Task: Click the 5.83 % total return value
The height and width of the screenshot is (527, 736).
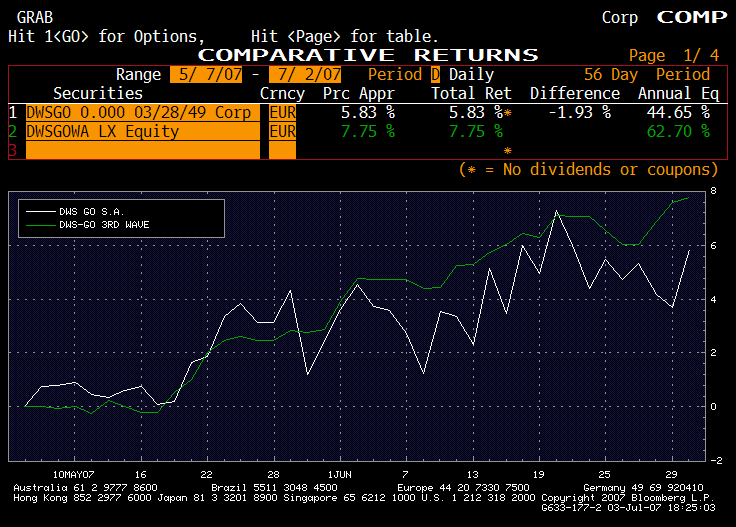Action: coord(476,113)
